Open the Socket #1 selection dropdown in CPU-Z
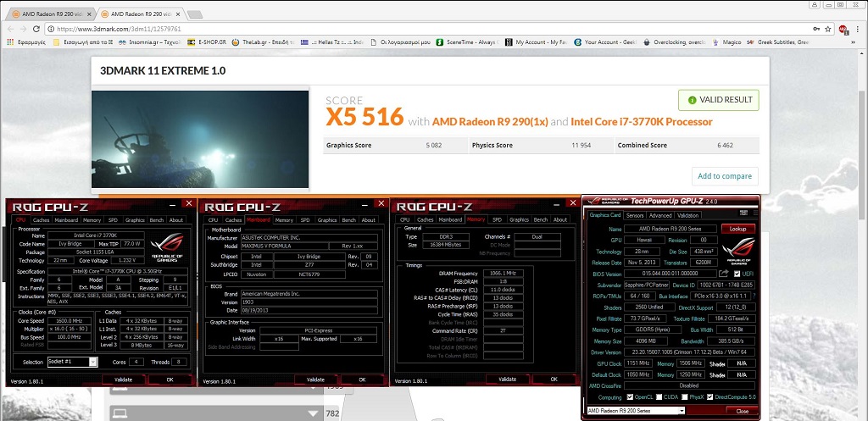 tap(73, 362)
